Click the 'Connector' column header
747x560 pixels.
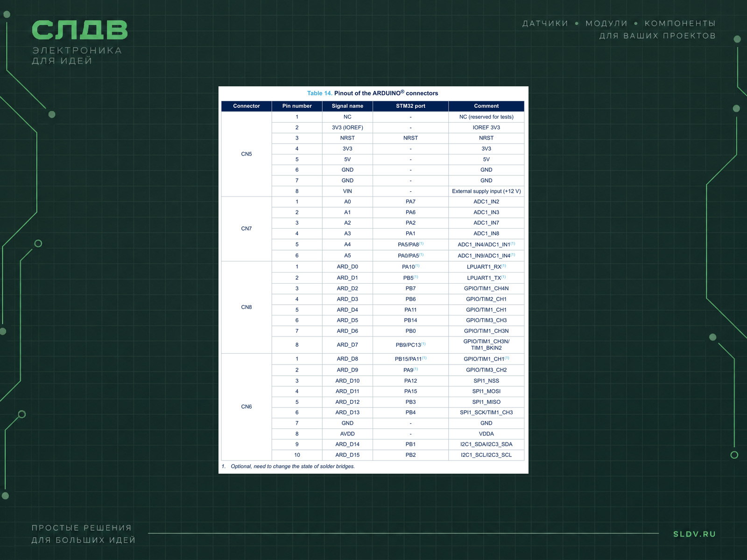[x=247, y=106]
